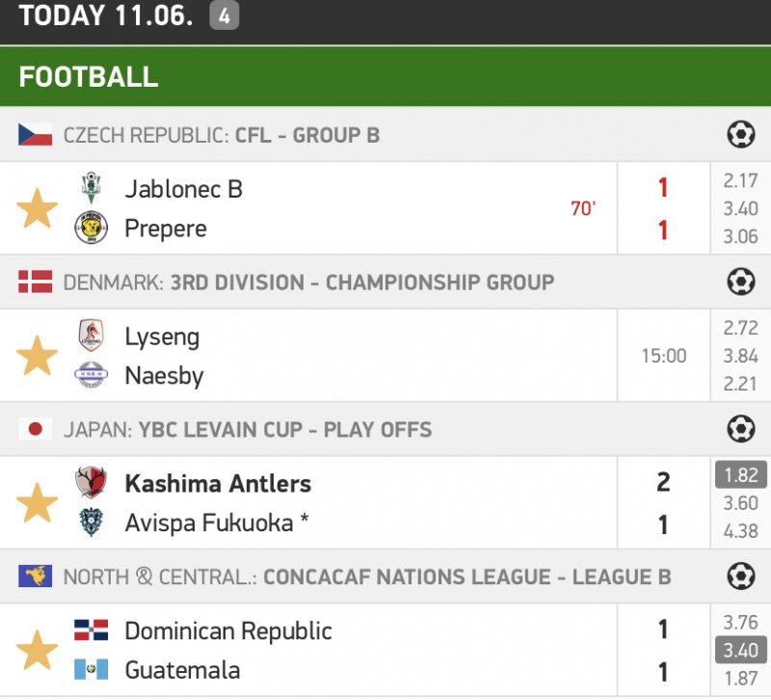Click the Kashima Antlers club crest
771x700 pixels.
click(92, 482)
